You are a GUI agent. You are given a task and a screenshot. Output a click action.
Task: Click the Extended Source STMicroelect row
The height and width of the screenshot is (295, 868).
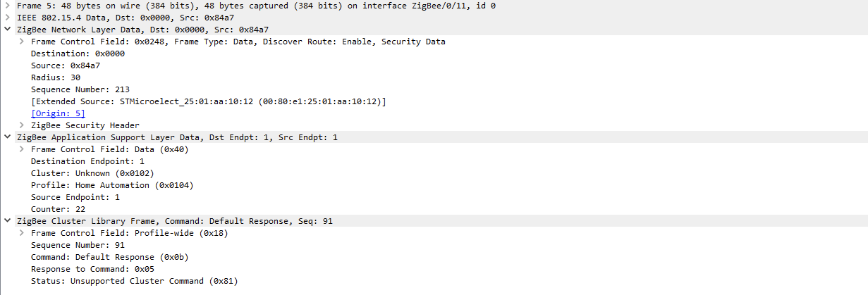tap(208, 101)
